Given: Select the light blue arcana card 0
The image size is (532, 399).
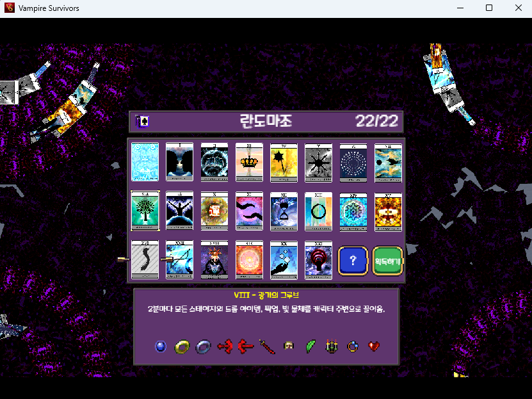Looking at the screenshot, I should (x=145, y=162).
